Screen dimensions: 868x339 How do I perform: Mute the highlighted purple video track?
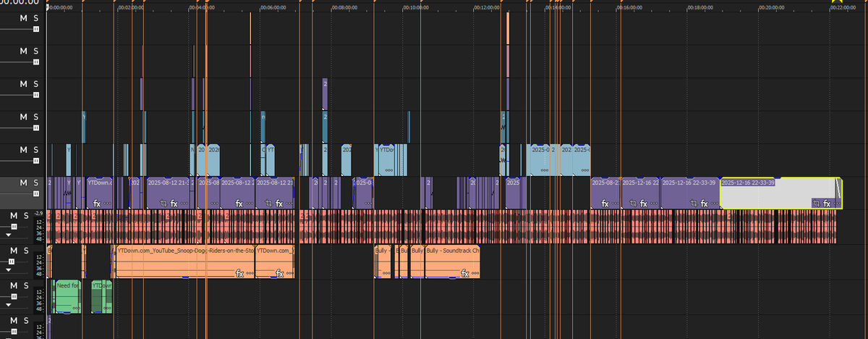(23, 183)
